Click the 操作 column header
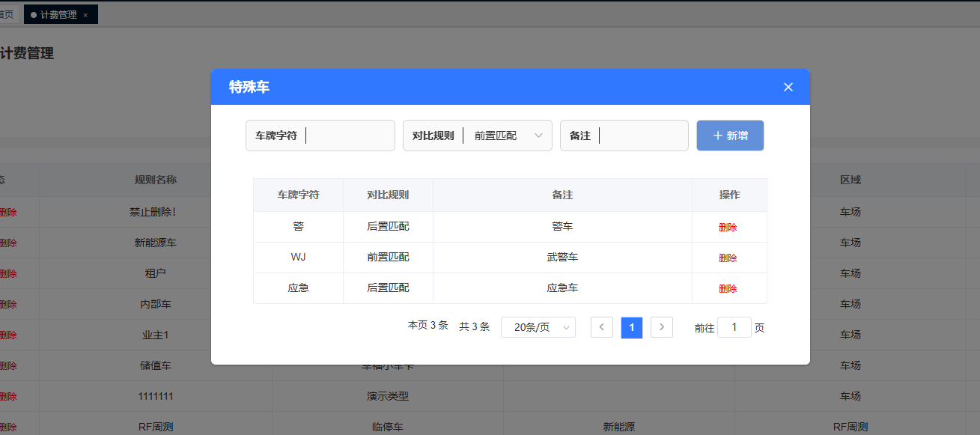This screenshot has width=980, height=435. [729, 195]
